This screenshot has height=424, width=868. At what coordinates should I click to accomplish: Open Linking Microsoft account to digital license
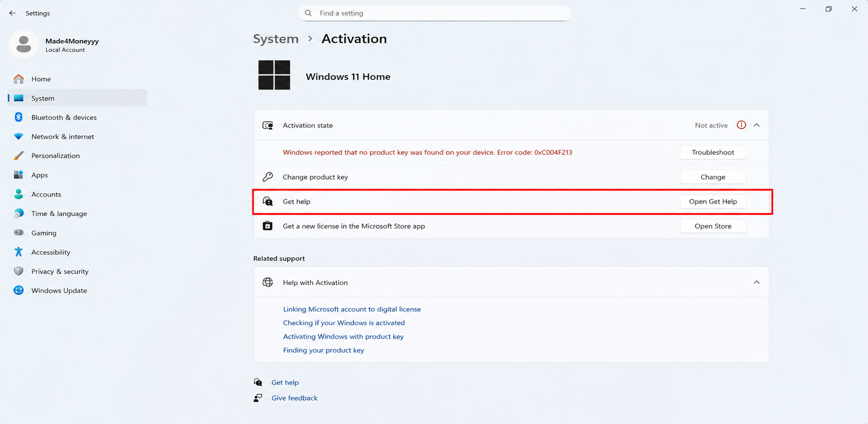352,309
